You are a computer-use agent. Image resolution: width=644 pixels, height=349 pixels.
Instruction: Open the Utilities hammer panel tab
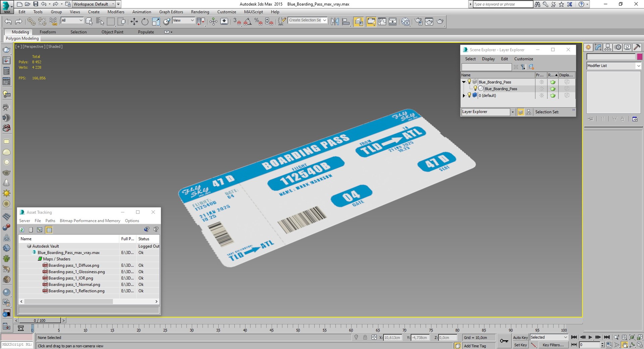tap(637, 47)
